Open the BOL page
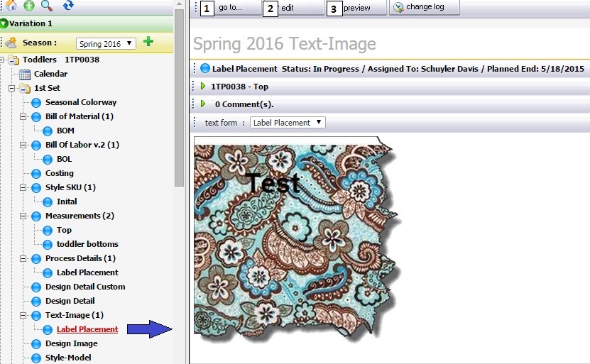The image size is (590, 364). (x=65, y=159)
